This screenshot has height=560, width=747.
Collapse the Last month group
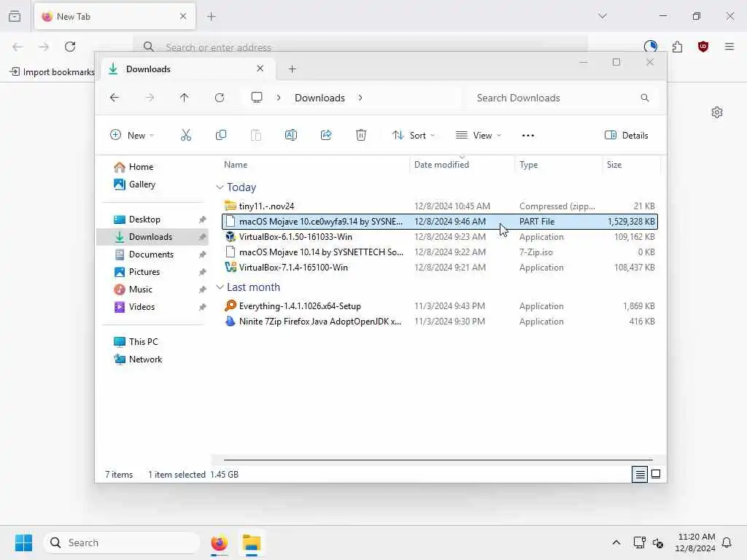(x=220, y=287)
